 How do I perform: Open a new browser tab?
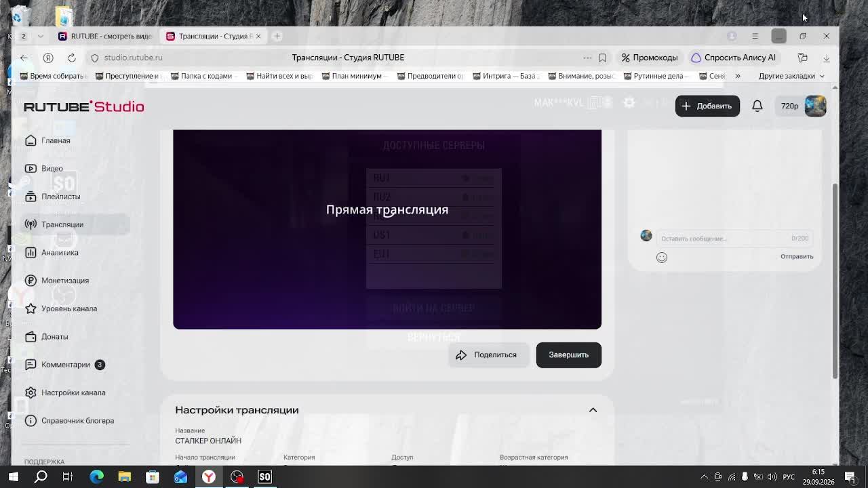tap(277, 36)
